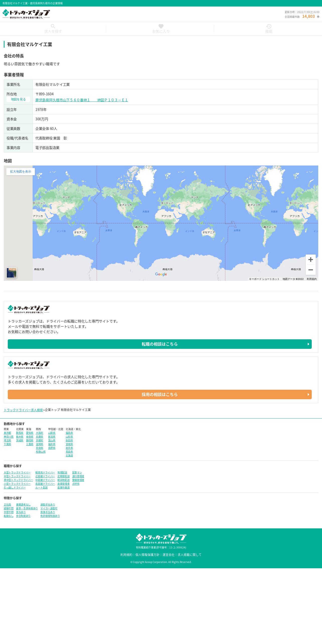Screen dimensions: 322x644
Task: Open ルート配送 job type link
Action: 41,488
